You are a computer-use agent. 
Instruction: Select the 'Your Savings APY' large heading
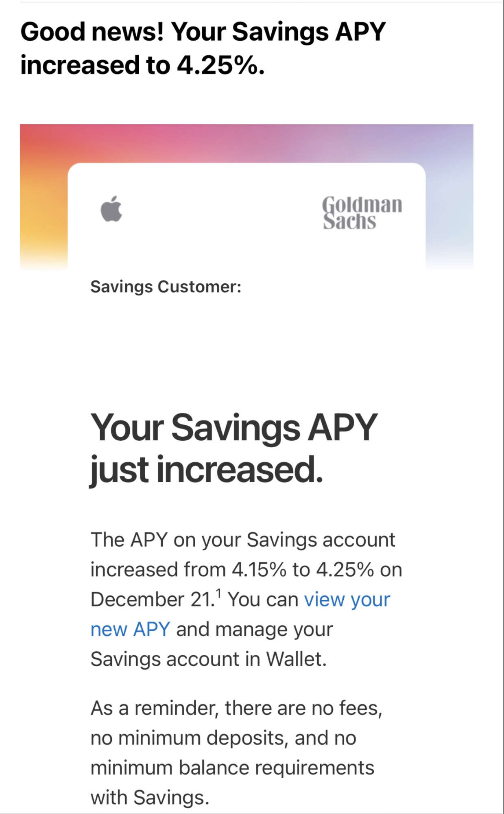click(x=234, y=427)
